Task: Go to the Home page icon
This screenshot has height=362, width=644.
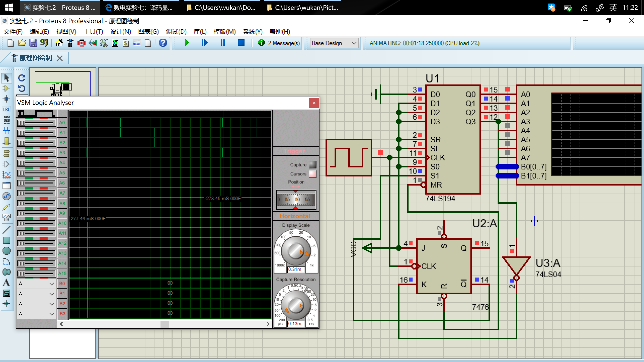Action: click(59, 43)
